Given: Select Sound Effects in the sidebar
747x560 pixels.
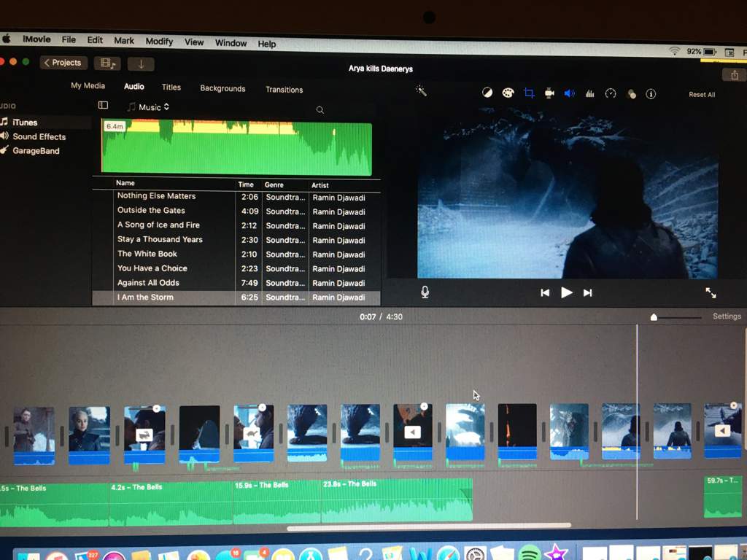Looking at the screenshot, I should (39, 136).
